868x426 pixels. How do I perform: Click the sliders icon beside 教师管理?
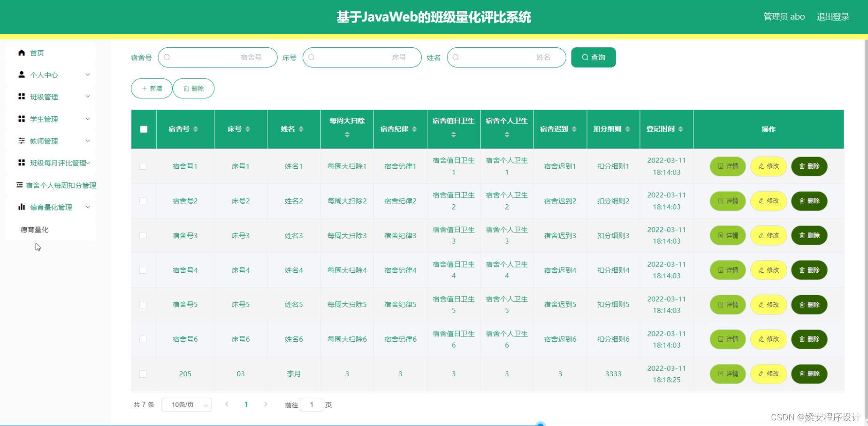[21, 141]
